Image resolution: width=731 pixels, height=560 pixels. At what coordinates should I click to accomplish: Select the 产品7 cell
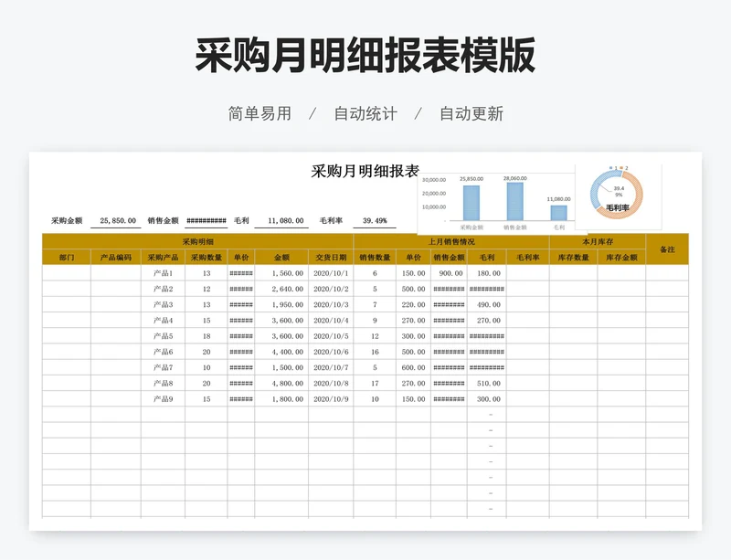point(164,367)
